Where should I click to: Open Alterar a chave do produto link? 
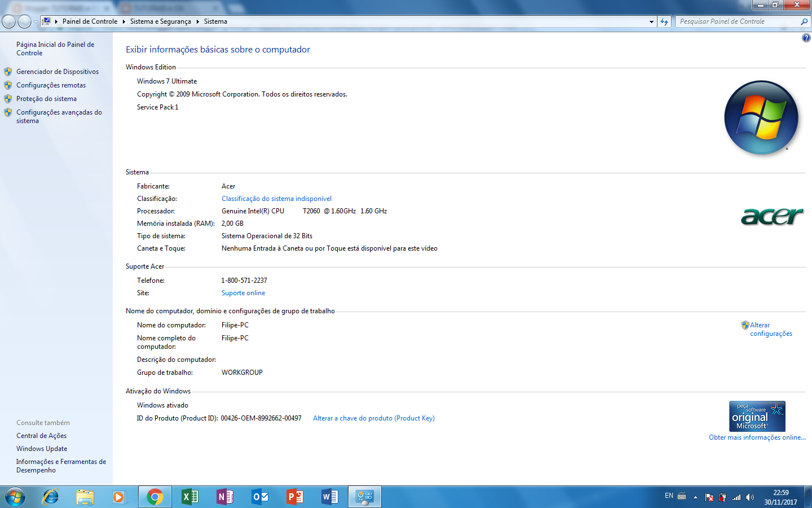coord(374,418)
